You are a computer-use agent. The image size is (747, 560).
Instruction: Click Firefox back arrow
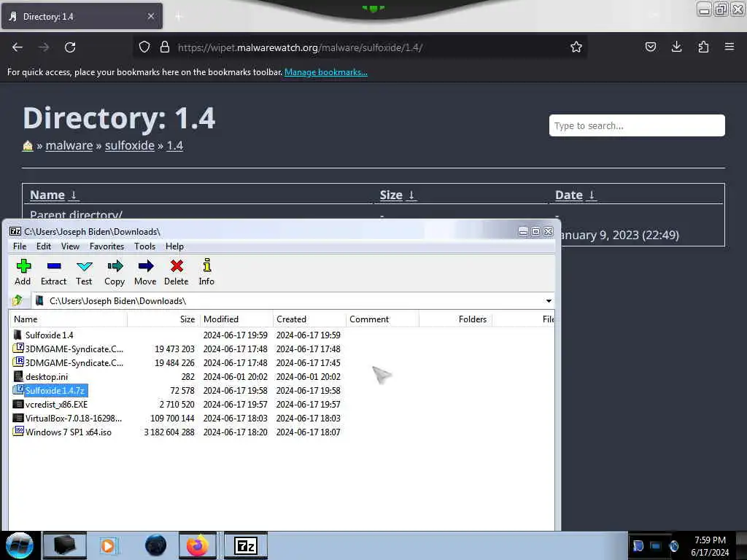point(18,47)
